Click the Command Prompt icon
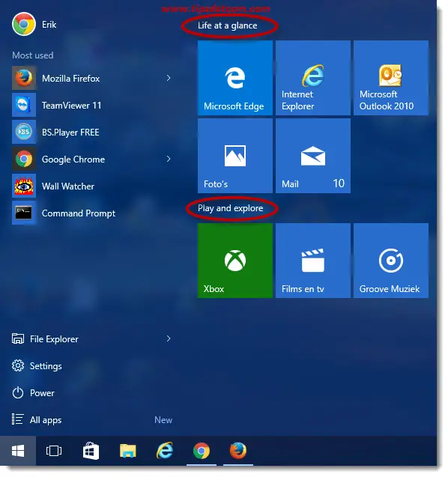The width and height of the screenshot is (448, 477). click(24, 213)
